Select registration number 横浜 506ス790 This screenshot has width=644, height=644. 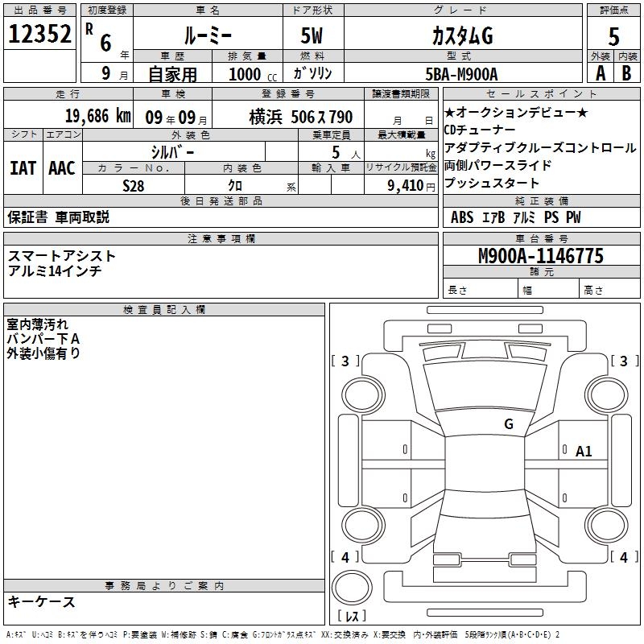click(x=300, y=117)
